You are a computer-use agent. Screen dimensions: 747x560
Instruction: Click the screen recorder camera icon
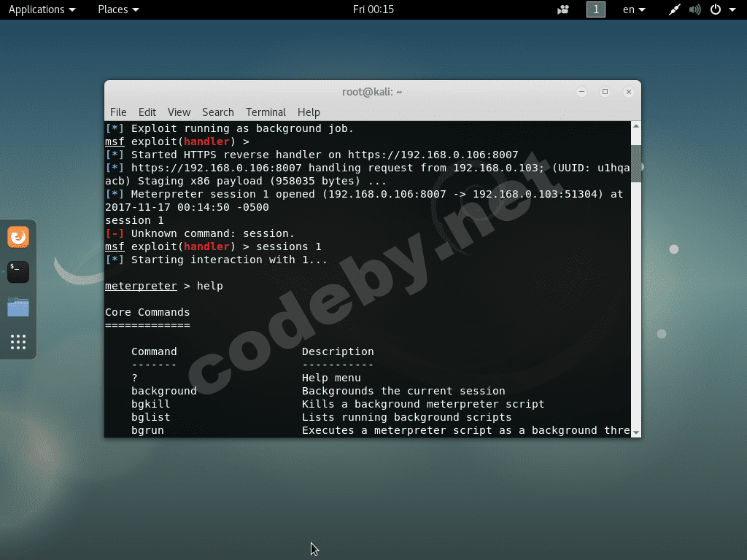[563, 9]
